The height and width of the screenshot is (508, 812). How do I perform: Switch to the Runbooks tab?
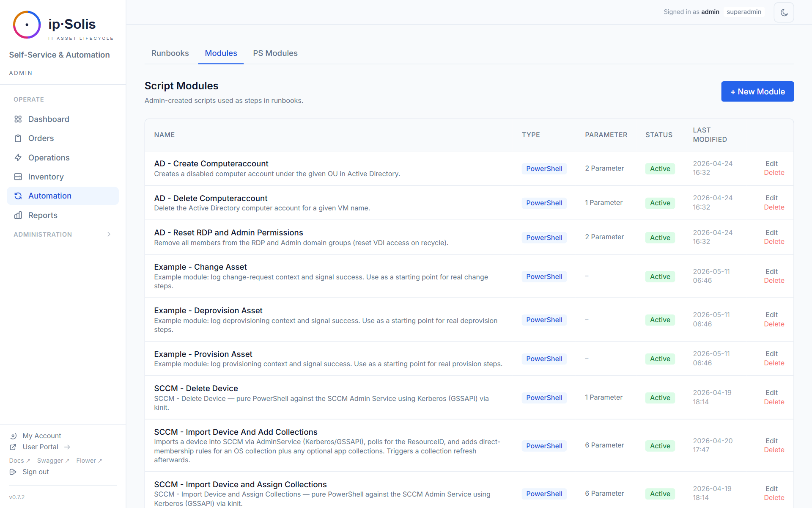(x=170, y=53)
